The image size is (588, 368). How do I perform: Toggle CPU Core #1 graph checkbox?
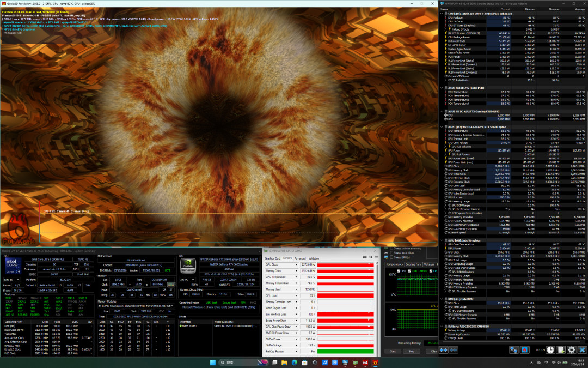pos(409,271)
